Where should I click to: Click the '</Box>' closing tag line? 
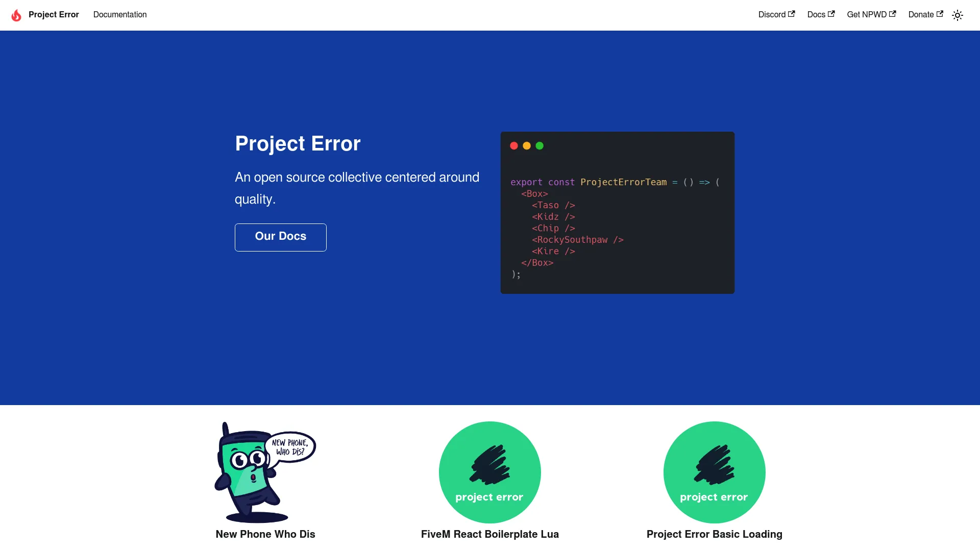537,263
